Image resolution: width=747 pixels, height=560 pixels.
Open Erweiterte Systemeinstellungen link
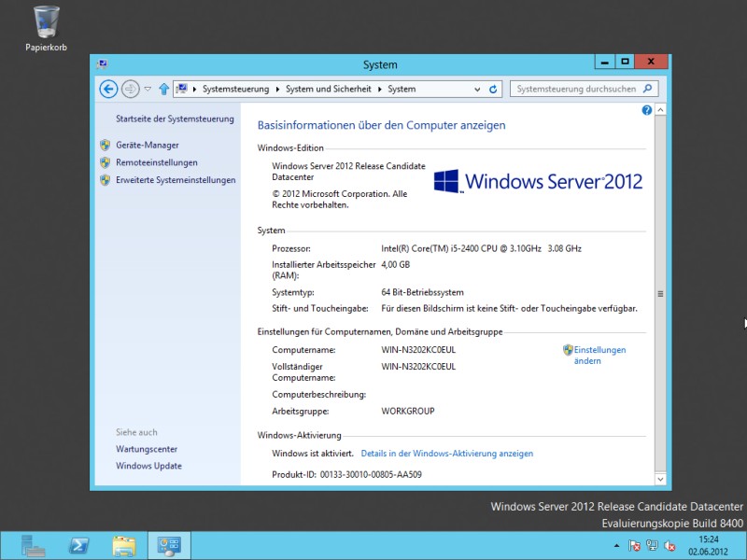coord(176,180)
